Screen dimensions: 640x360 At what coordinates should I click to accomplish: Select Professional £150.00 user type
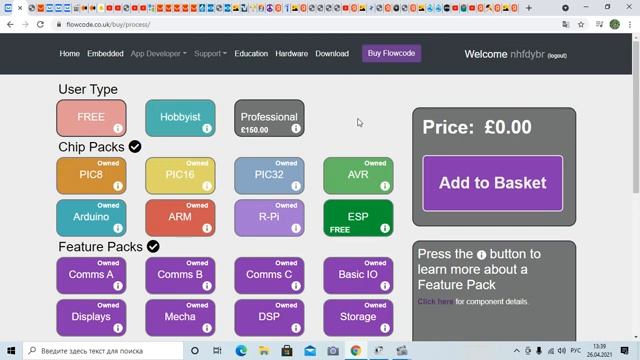(x=269, y=118)
